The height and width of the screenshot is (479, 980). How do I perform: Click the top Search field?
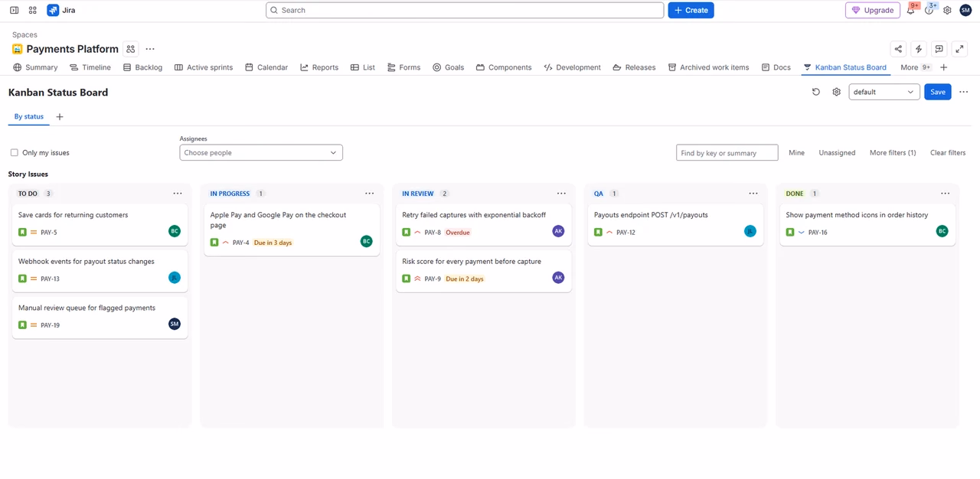pyautogui.click(x=465, y=10)
